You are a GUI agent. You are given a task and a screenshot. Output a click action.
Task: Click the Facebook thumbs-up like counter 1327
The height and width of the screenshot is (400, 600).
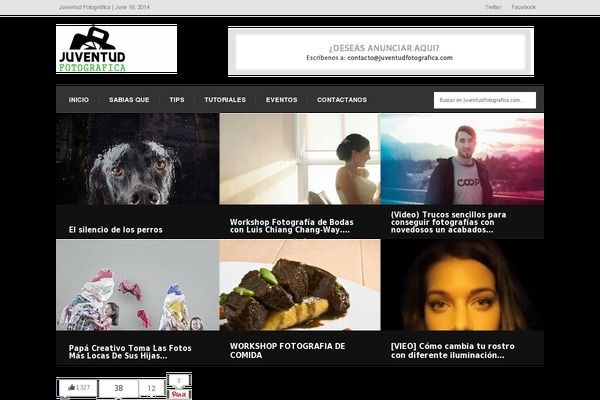coord(78,388)
